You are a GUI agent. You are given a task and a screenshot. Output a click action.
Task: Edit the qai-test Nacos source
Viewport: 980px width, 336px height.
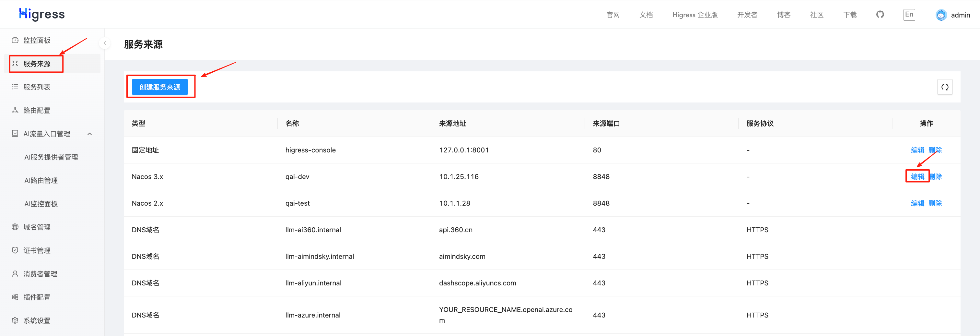point(917,203)
